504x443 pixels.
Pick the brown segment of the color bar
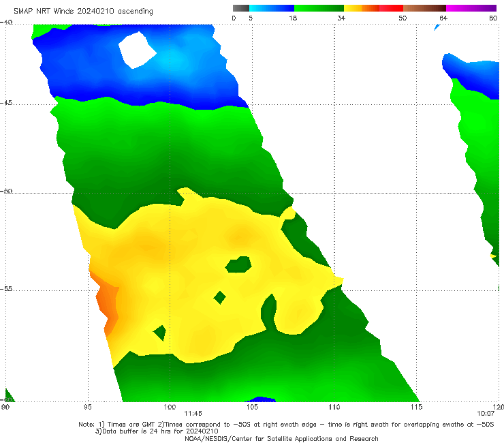click(424, 8)
